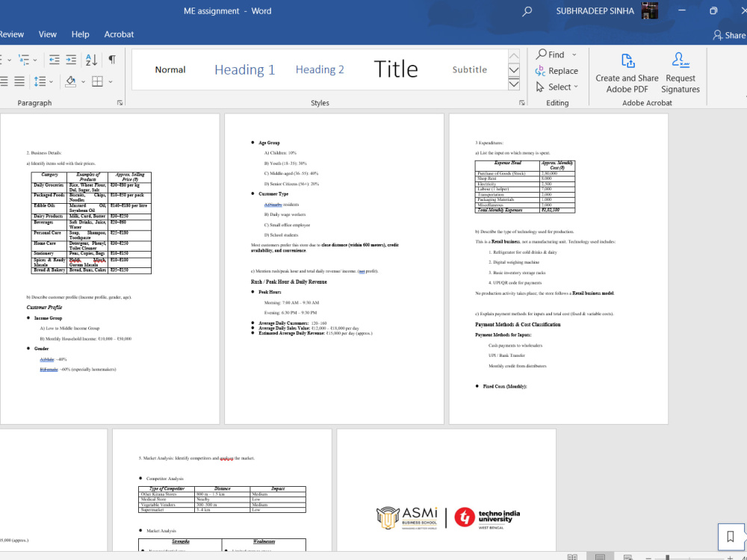Image resolution: width=747 pixels, height=560 pixels.
Task: Click the Select cursor icon
Action: (x=540, y=87)
